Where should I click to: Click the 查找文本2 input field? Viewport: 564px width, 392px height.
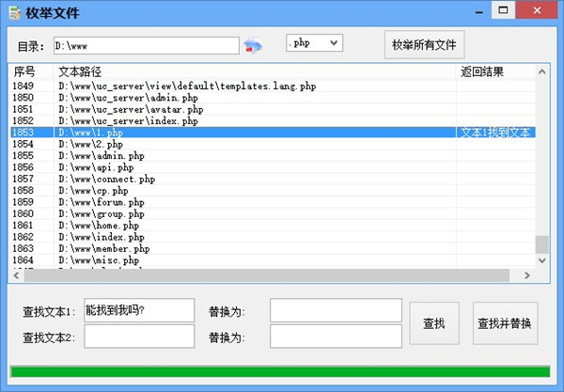click(139, 337)
